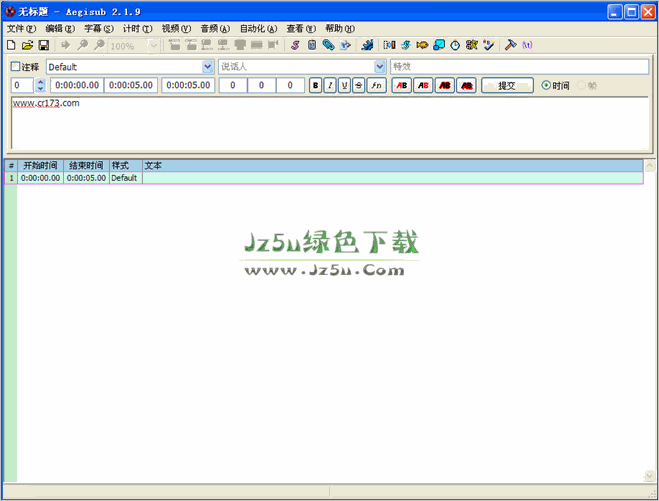Open the Attachments paperclip icon
This screenshot has width=659, height=501.
[x=328, y=45]
